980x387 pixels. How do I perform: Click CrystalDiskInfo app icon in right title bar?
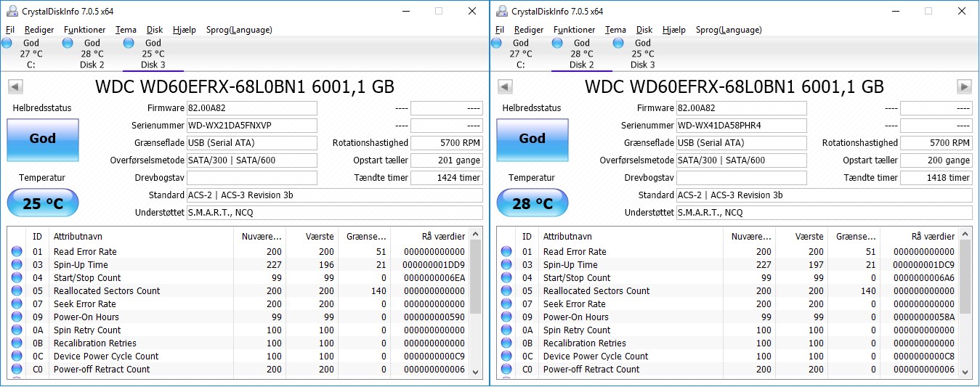(x=501, y=11)
